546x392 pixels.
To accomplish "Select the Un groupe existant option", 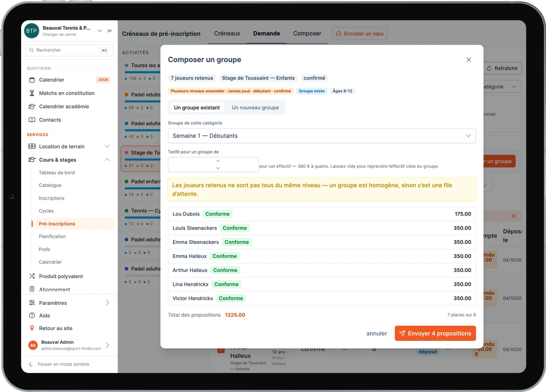I will point(197,107).
